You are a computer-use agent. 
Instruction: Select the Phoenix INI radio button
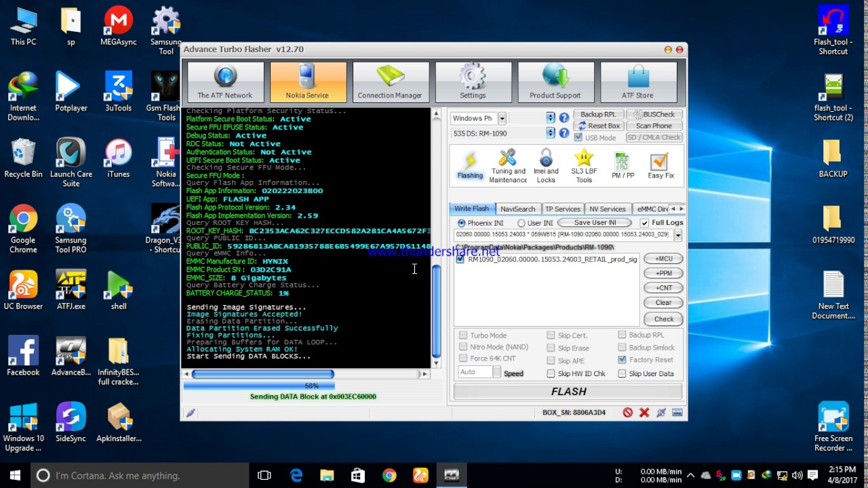click(x=462, y=223)
